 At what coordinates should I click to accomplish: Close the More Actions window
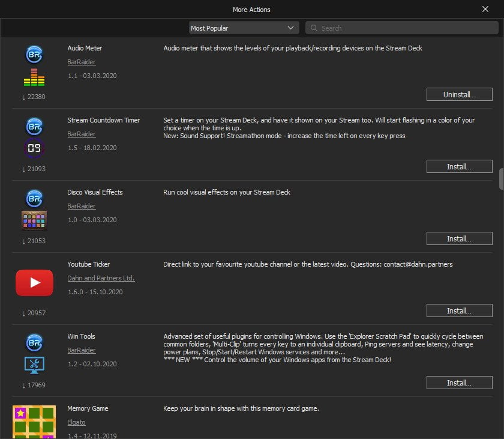tap(485, 9)
